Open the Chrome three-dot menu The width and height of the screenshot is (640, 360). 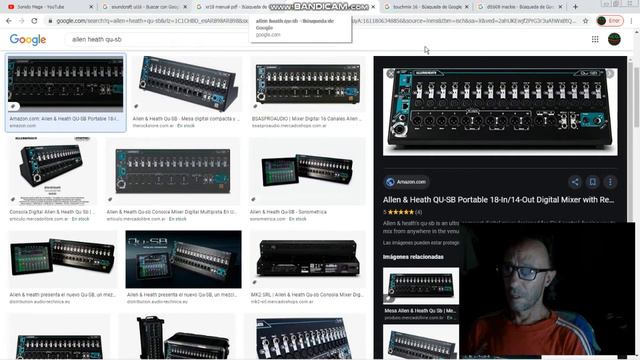pyautogui.click(x=632, y=21)
